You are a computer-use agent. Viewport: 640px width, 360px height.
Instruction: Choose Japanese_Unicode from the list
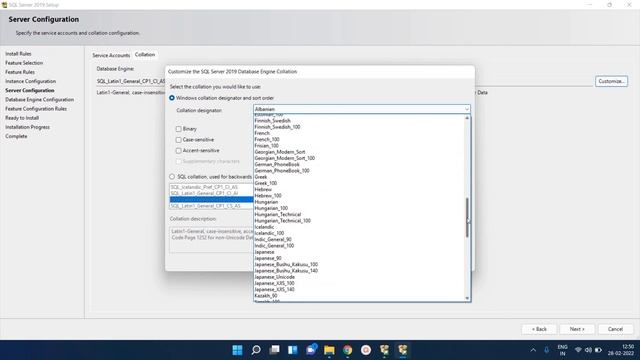[x=275, y=277]
